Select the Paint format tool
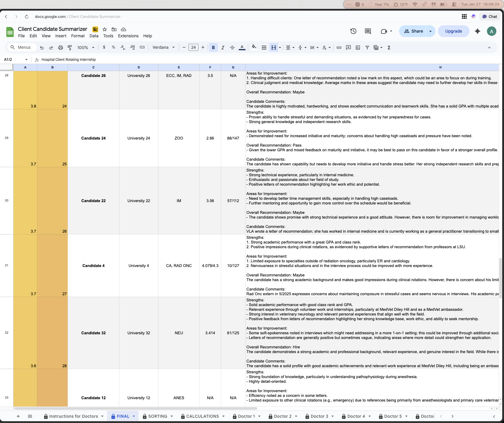The image size is (504, 423). click(70, 47)
